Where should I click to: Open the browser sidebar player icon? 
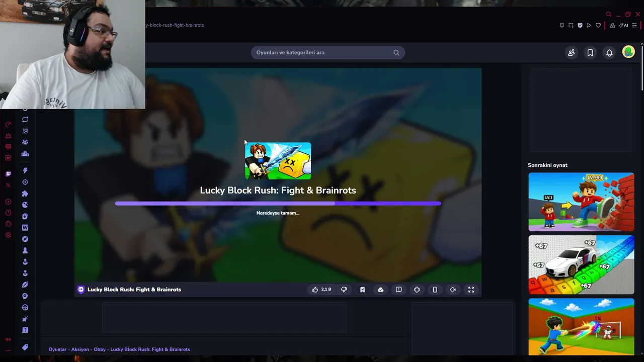pyautogui.click(x=8, y=202)
